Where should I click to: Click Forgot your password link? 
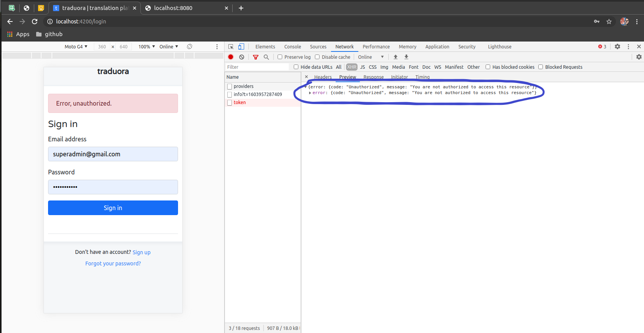tap(113, 263)
